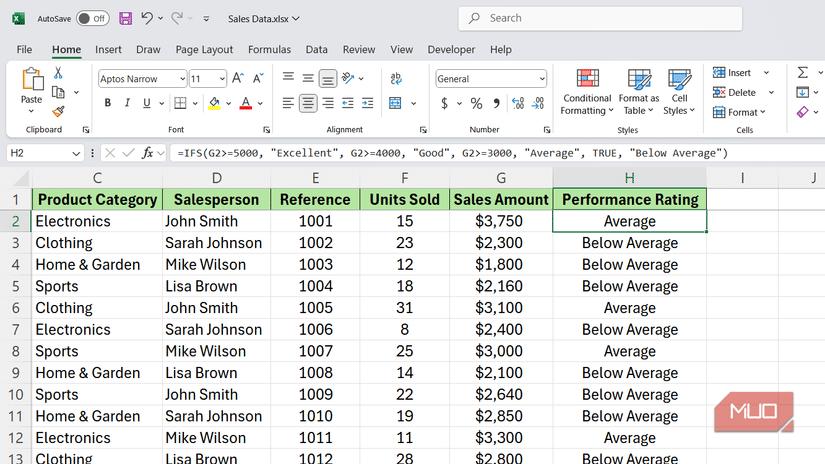Apply red Font Color letter A
This screenshot has width=825, height=464.
[x=246, y=103]
